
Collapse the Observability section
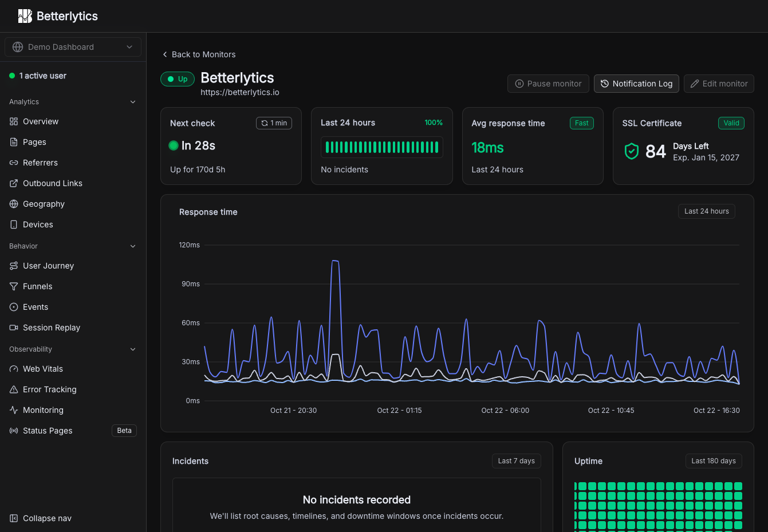pos(133,349)
